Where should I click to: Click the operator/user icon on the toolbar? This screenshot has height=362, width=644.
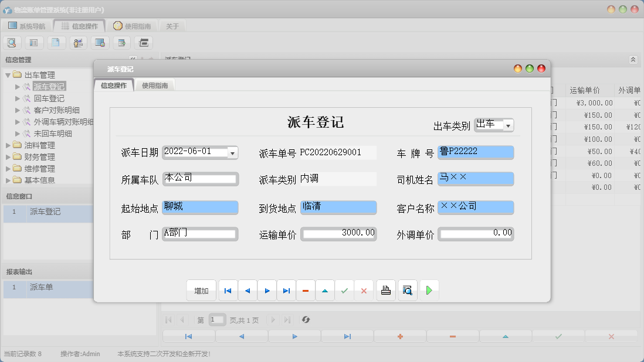tap(78, 42)
